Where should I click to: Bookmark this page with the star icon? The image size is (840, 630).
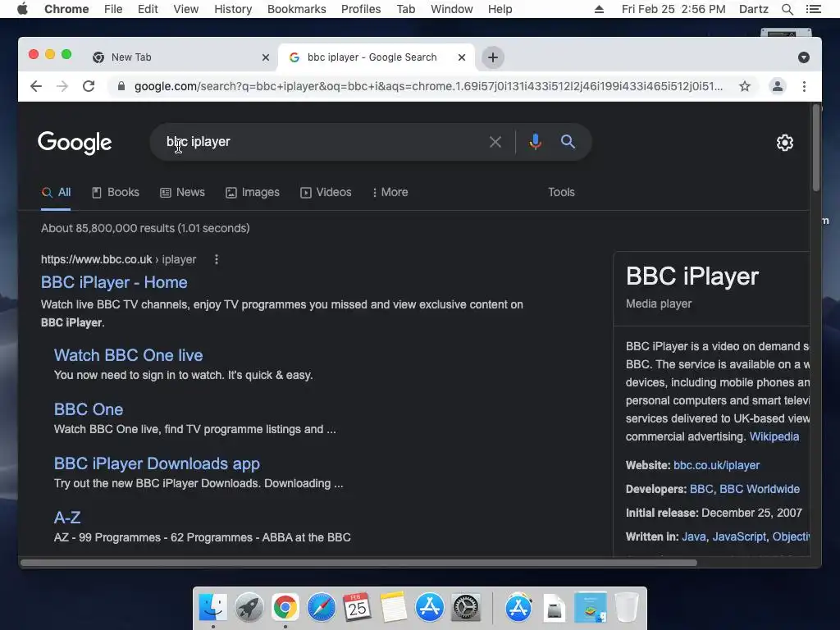(x=745, y=86)
